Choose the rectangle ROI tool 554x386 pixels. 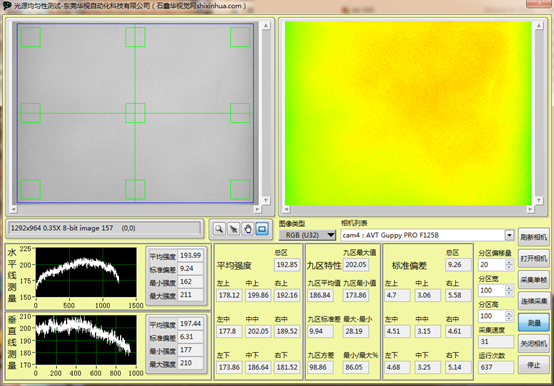[262, 229]
